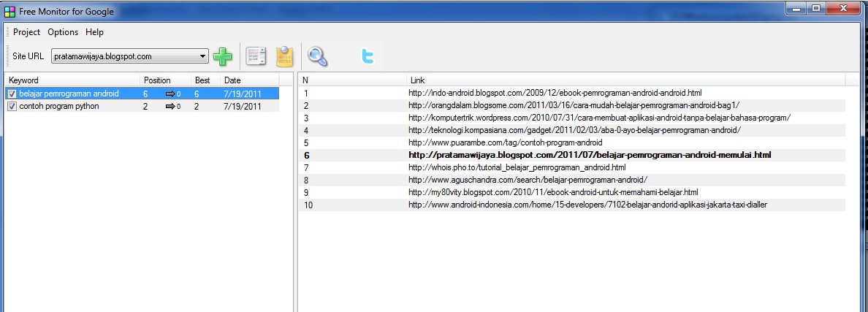868x312 pixels.
Task: Select the bold pratamawijaya.blogspot.com result link
Action: tap(590, 155)
